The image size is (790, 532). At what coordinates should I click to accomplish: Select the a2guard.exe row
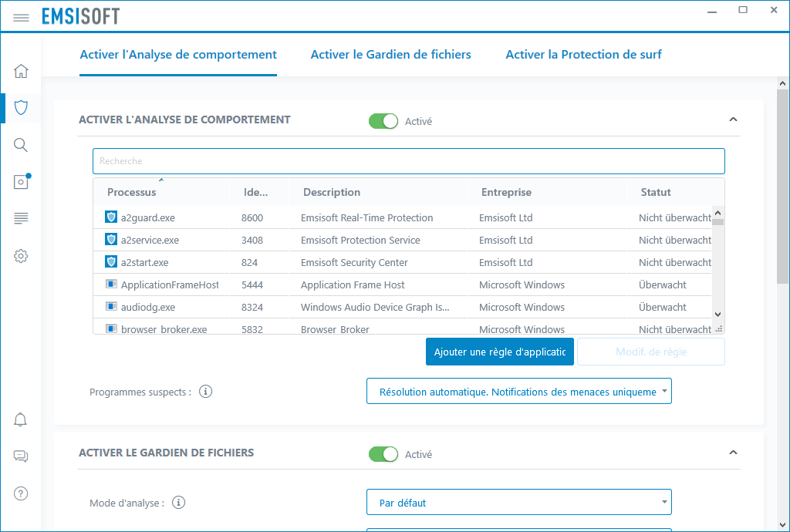coord(402,217)
